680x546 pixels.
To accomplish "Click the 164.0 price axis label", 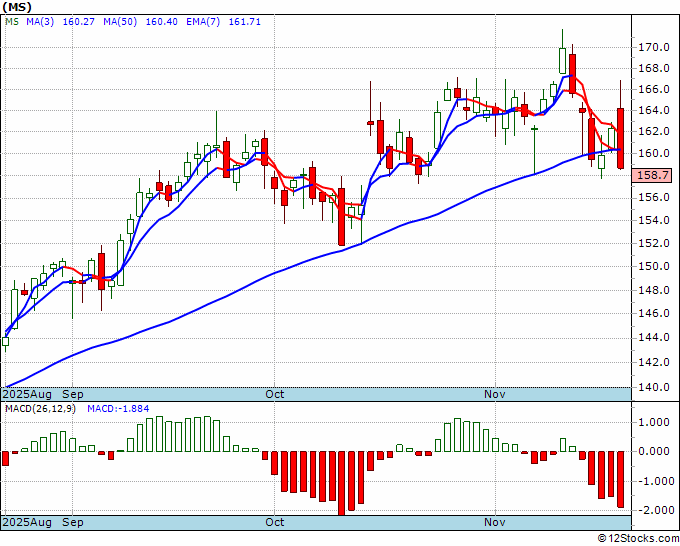I will click(654, 110).
